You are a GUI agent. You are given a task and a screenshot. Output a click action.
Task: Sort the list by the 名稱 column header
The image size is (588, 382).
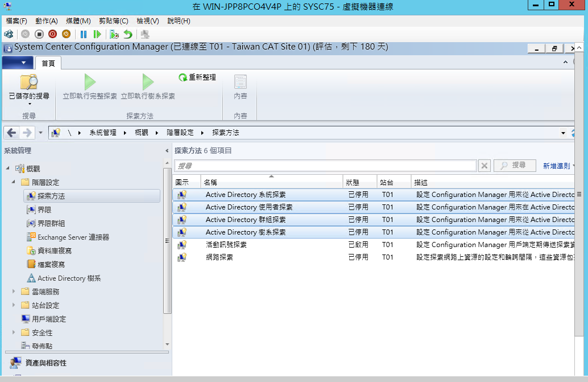pyautogui.click(x=272, y=182)
